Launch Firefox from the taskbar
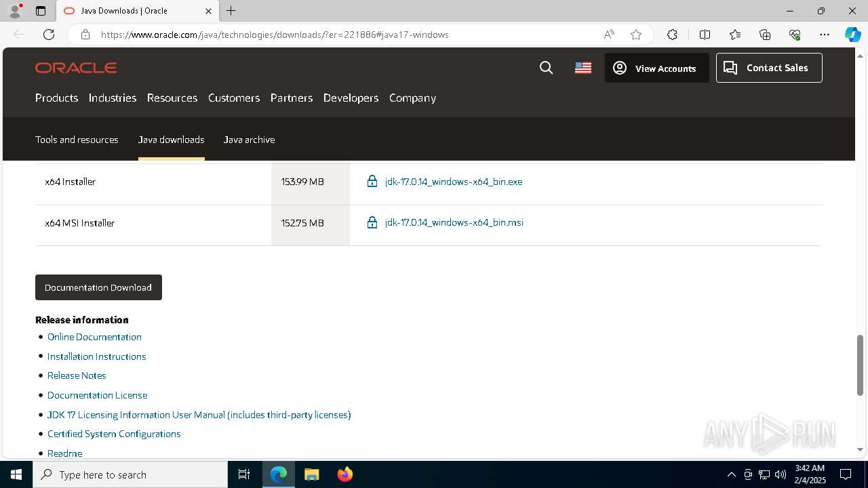This screenshot has width=868, height=488. [x=345, y=474]
